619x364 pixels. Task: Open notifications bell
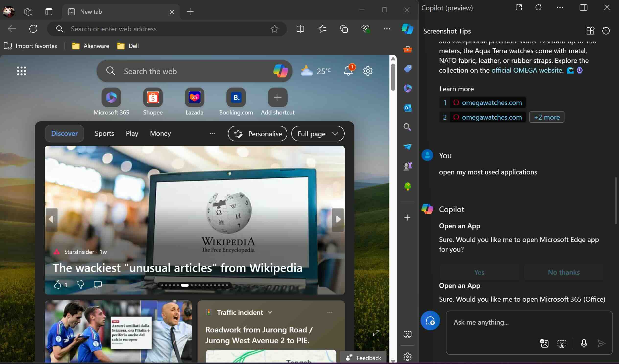click(x=349, y=70)
